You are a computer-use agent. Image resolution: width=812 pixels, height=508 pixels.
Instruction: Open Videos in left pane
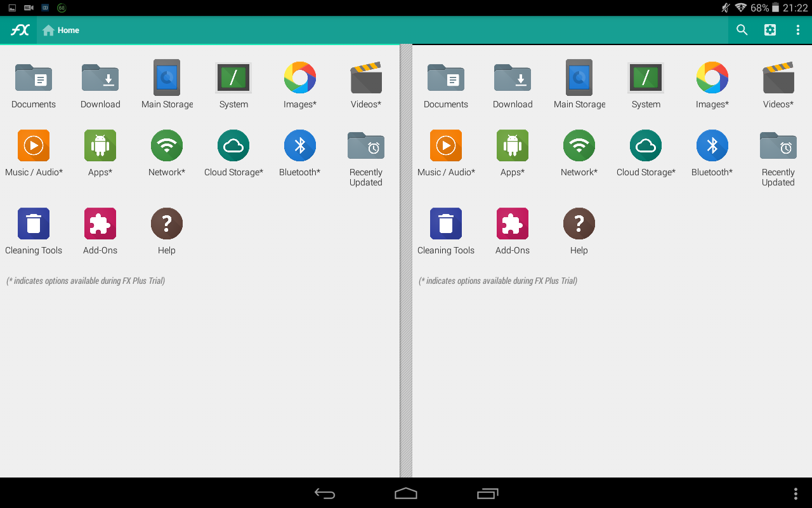point(366,86)
